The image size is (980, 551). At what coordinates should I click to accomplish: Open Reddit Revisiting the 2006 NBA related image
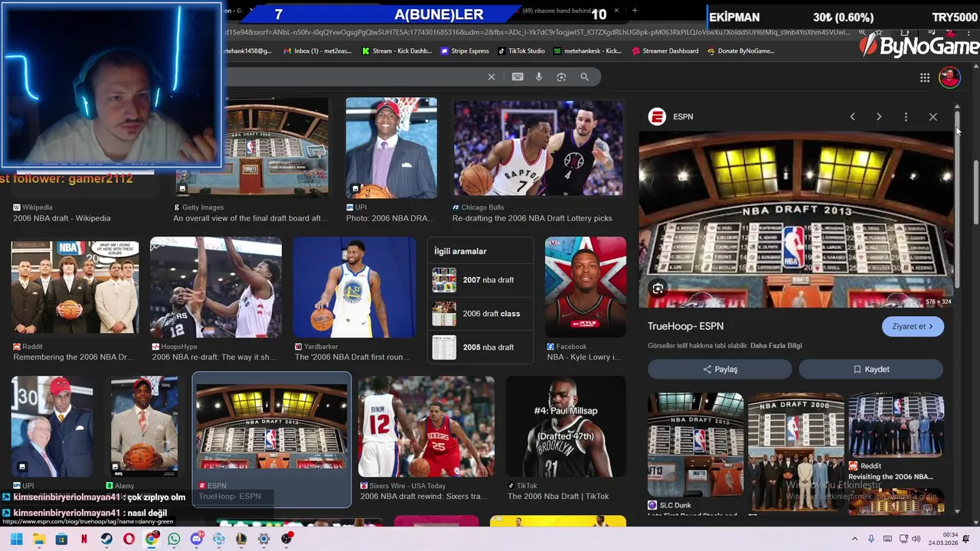(x=896, y=425)
